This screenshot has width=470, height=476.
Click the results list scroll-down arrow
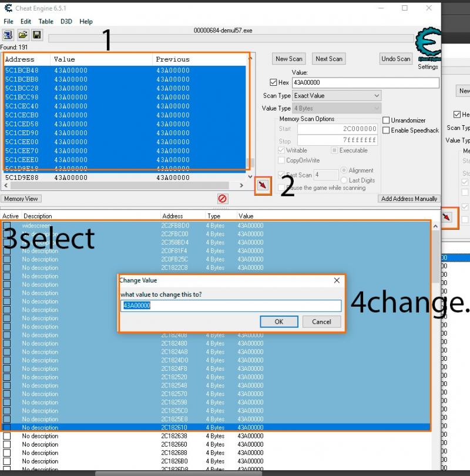[x=250, y=176]
